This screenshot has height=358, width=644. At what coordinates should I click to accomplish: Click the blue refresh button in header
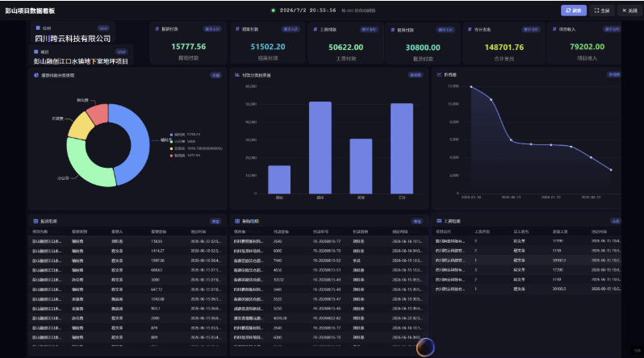pos(573,10)
